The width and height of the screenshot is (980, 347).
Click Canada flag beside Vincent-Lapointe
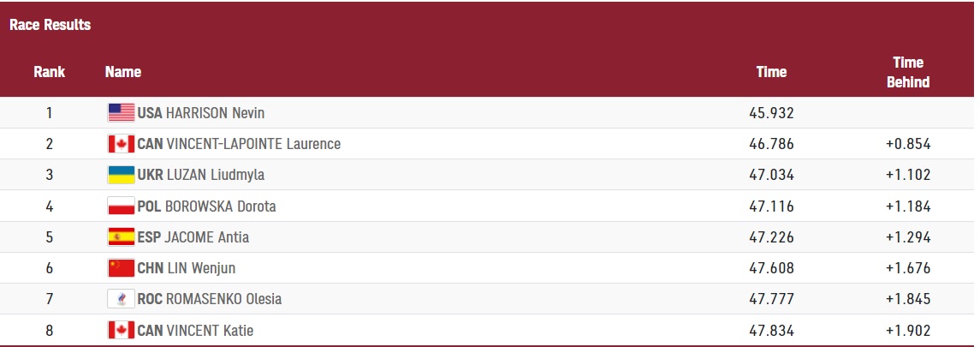[122, 144]
